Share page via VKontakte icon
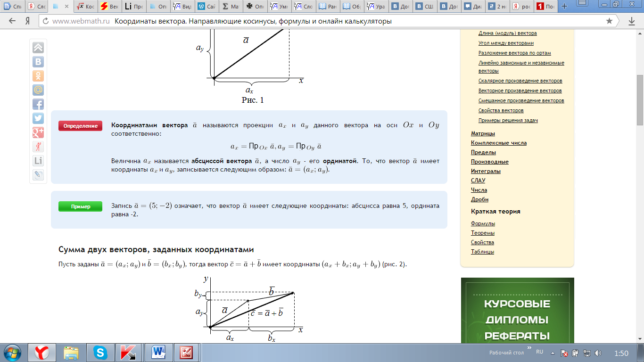 (38, 62)
